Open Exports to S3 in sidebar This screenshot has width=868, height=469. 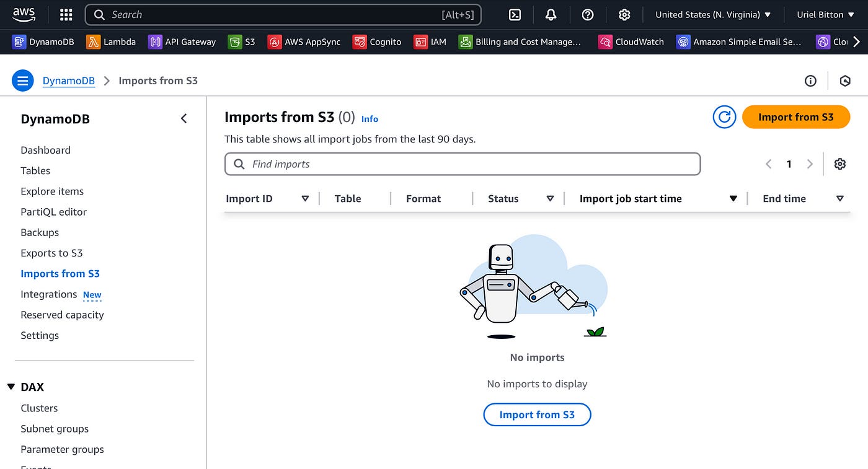(51, 253)
